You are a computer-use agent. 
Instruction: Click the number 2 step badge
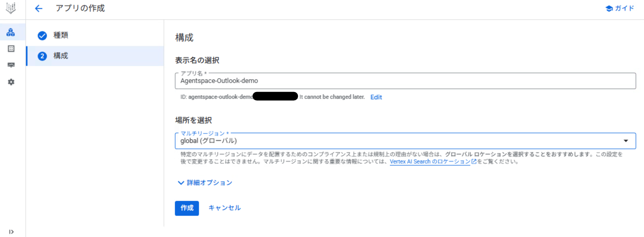[42, 56]
